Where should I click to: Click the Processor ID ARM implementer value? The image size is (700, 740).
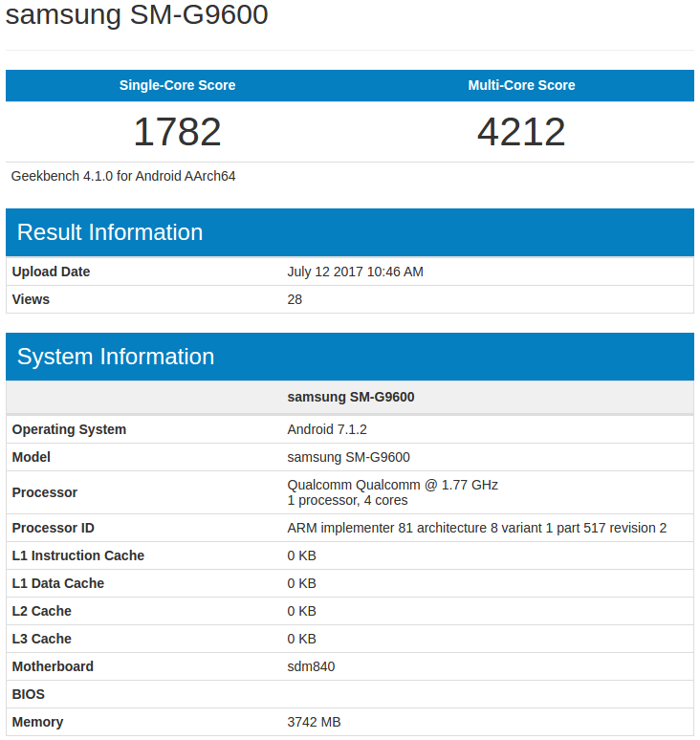[476, 528]
